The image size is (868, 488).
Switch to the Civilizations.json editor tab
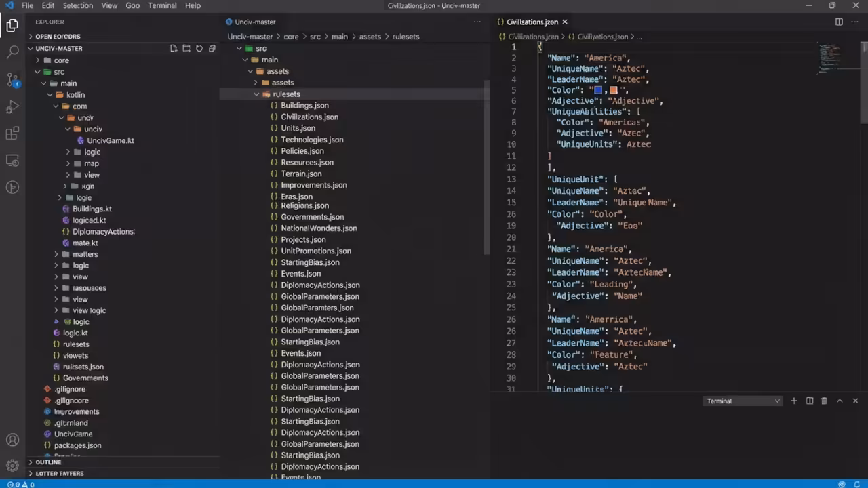point(532,22)
